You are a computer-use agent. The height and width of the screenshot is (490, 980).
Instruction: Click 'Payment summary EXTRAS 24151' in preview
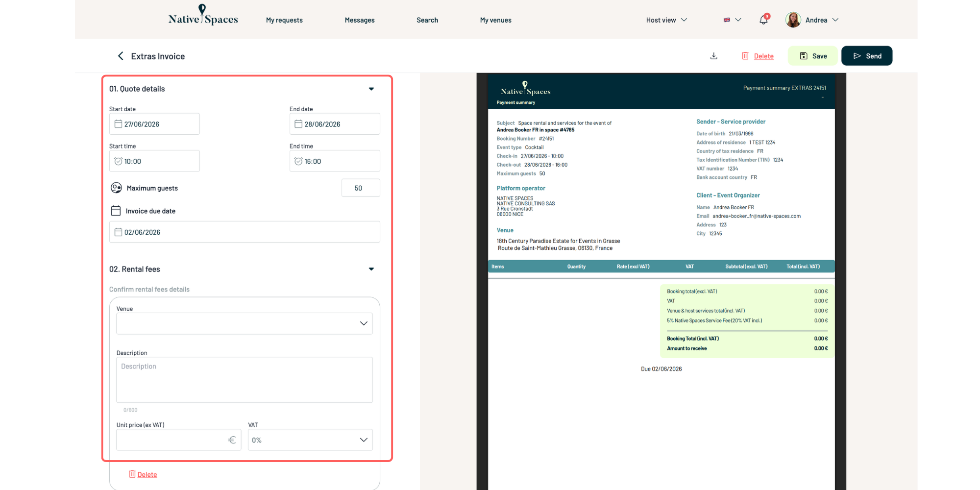click(x=784, y=88)
